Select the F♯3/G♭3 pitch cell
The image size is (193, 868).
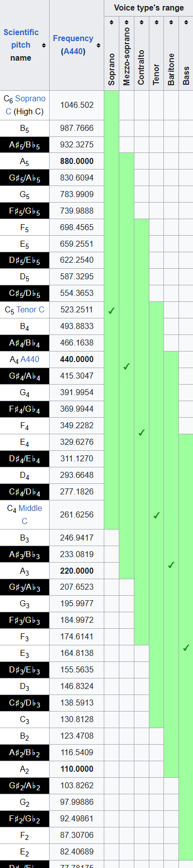click(25, 620)
